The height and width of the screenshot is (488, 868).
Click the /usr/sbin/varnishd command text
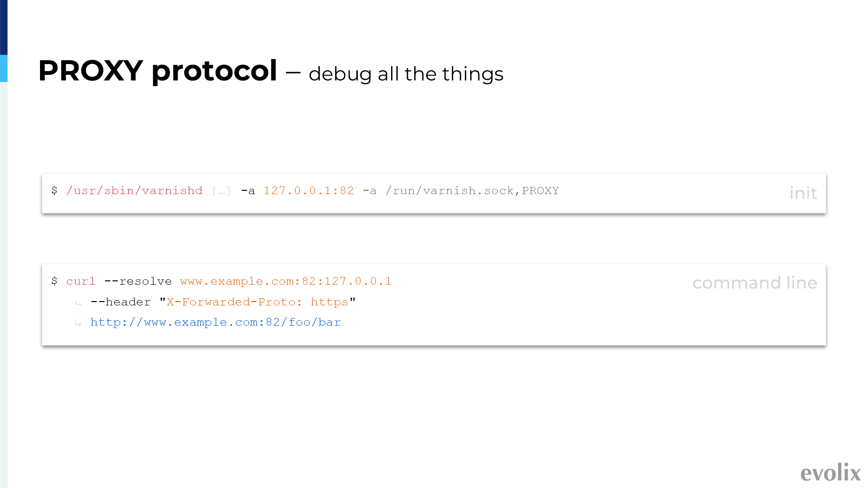(135, 191)
